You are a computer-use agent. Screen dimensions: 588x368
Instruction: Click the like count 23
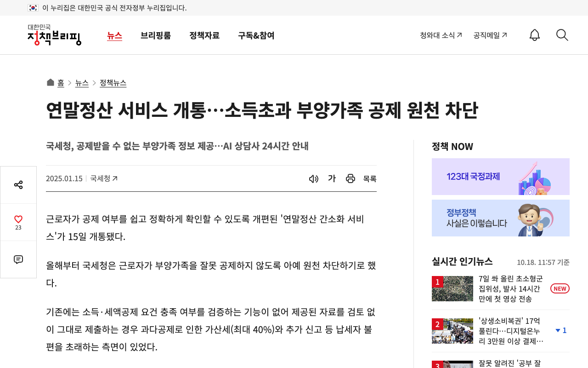(x=18, y=228)
